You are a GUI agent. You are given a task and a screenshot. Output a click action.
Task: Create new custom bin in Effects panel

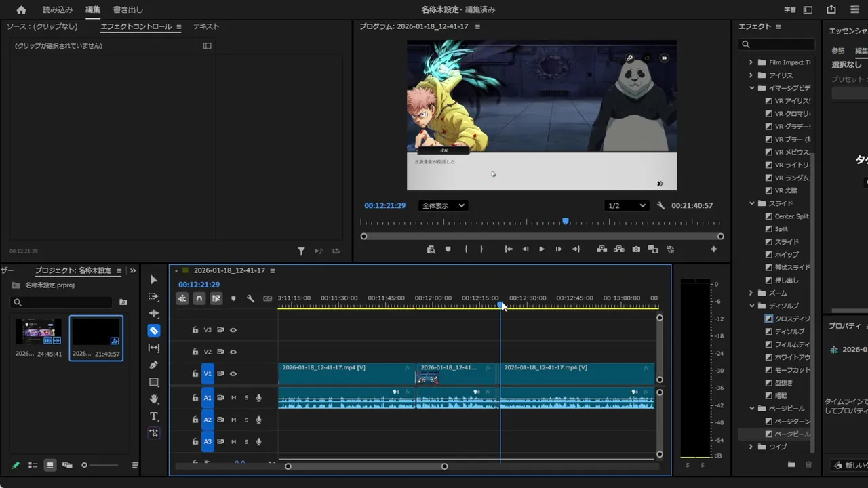click(x=791, y=464)
